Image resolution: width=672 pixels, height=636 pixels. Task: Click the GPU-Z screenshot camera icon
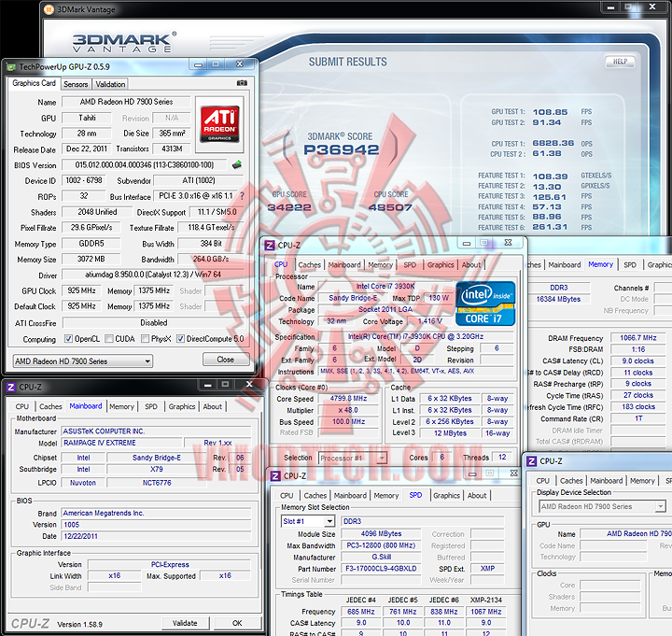click(x=242, y=83)
